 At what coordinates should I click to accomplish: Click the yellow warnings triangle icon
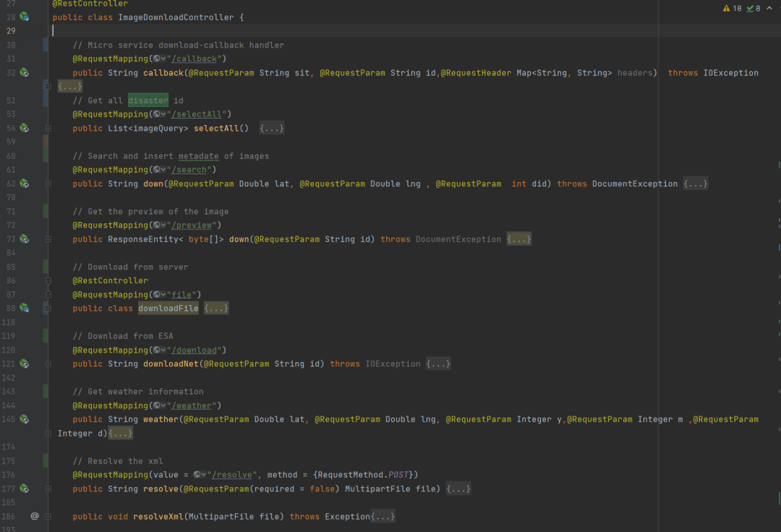tap(727, 9)
